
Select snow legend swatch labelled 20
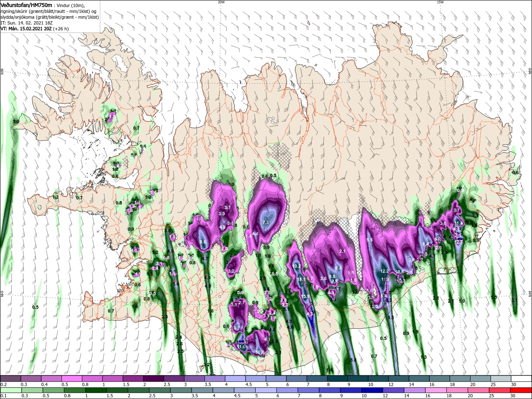click(480, 379)
